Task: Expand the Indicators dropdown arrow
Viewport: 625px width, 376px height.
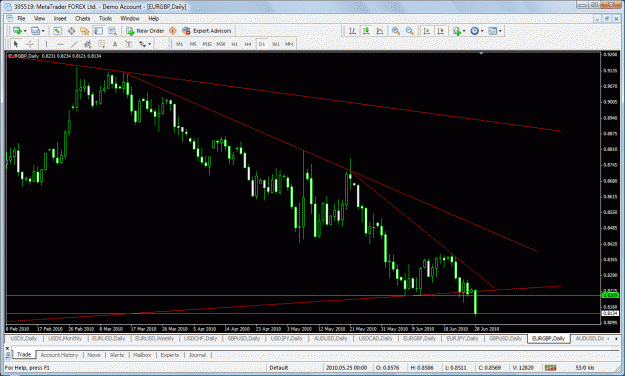Action: pyautogui.click(x=464, y=31)
